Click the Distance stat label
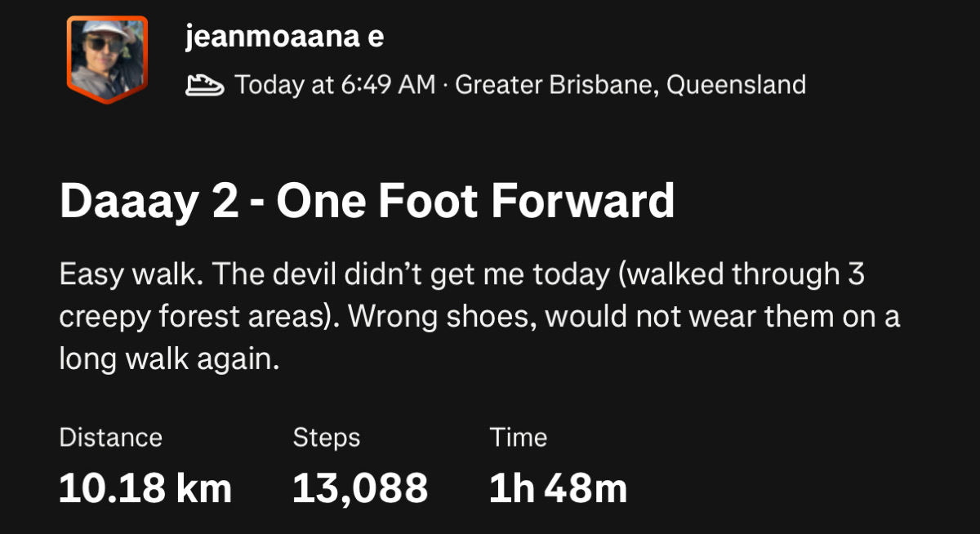The image size is (980, 534). click(x=110, y=438)
